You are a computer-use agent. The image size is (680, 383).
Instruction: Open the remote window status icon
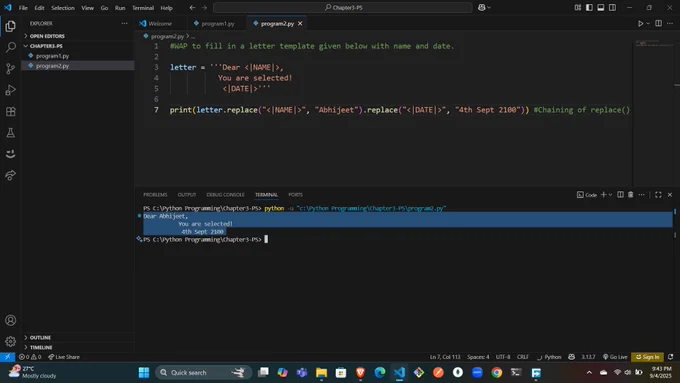tap(7, 357)
